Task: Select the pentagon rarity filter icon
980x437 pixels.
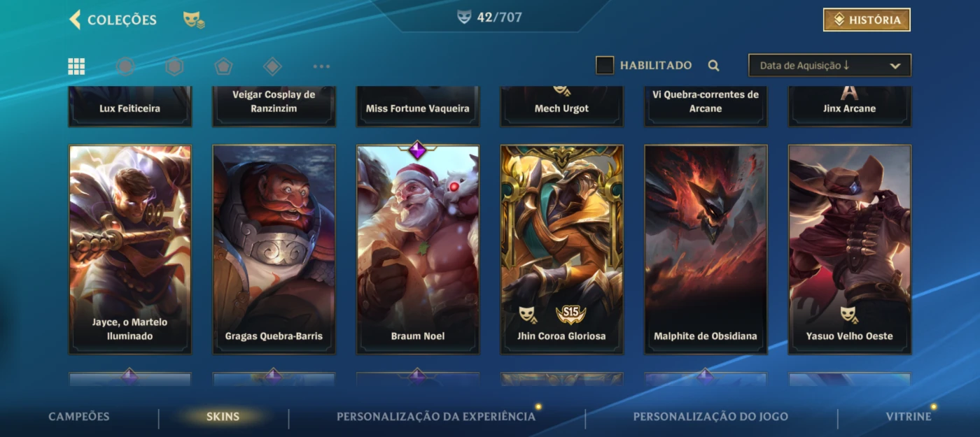Action: (223, 66)
